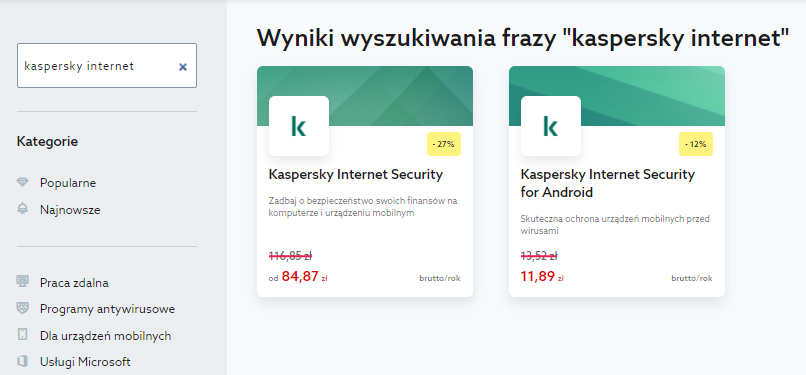The image size is (806, 375).
Task: Open the Usługi Microsoft category
Action: 85,362
